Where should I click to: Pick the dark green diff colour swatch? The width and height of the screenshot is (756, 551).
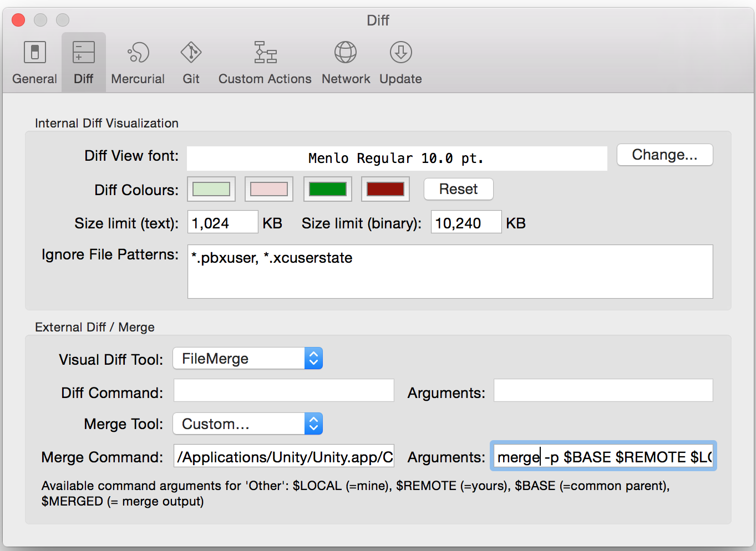pyautogui.click(x=328, y=189)
